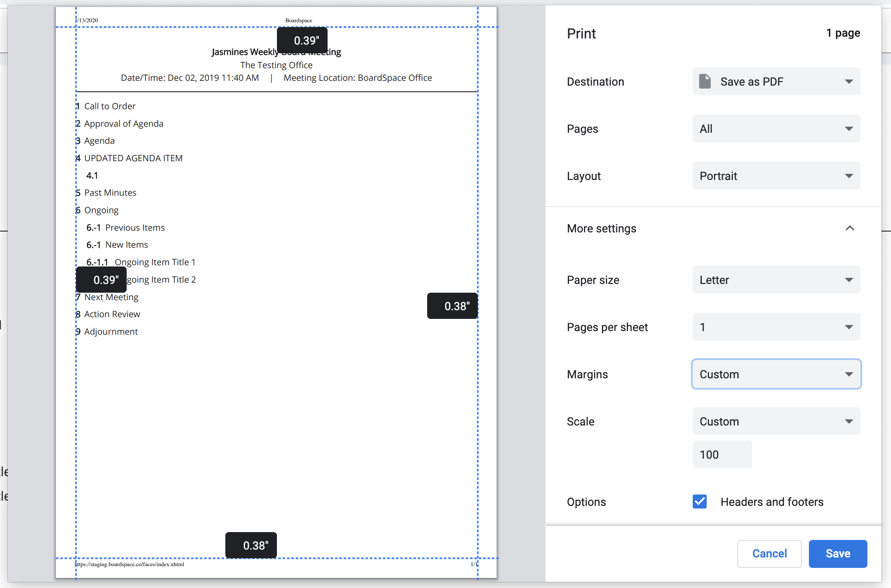
Task: Open the Margins Custom dropdown
Action: pyautogui.click(x=776, y=374)
